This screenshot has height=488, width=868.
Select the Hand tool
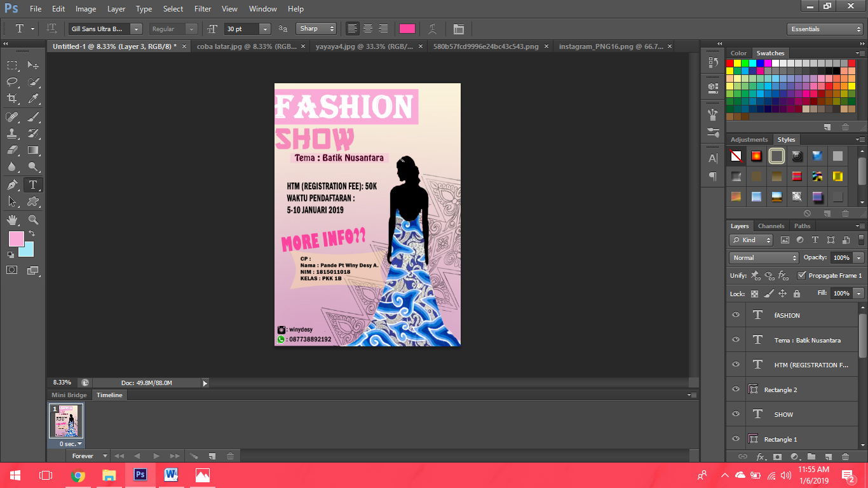coord(12,220)
